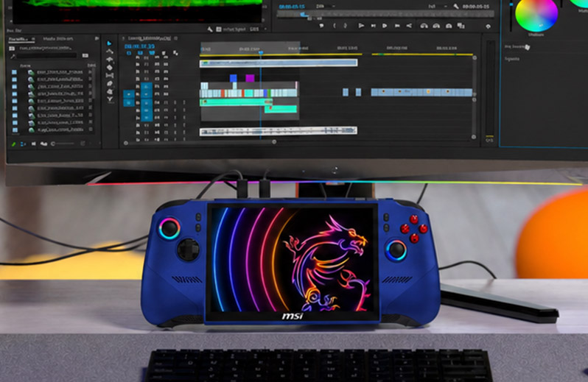Toggle highlighted track target on topmost highlighted row
This screenshot has height=382, width=588.
coord(147,87)
